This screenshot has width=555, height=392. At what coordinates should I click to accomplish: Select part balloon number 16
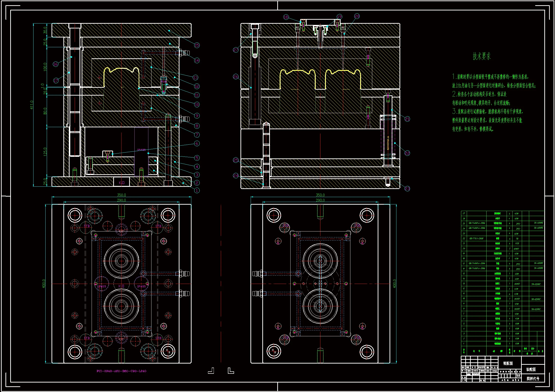(x=56, y=64)
